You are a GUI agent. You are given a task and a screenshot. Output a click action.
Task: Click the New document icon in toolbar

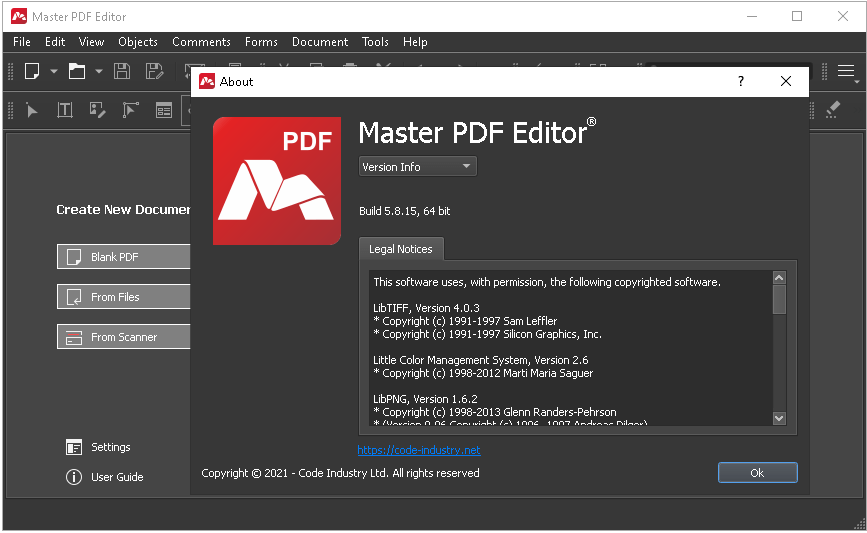(x=32, y=71)
